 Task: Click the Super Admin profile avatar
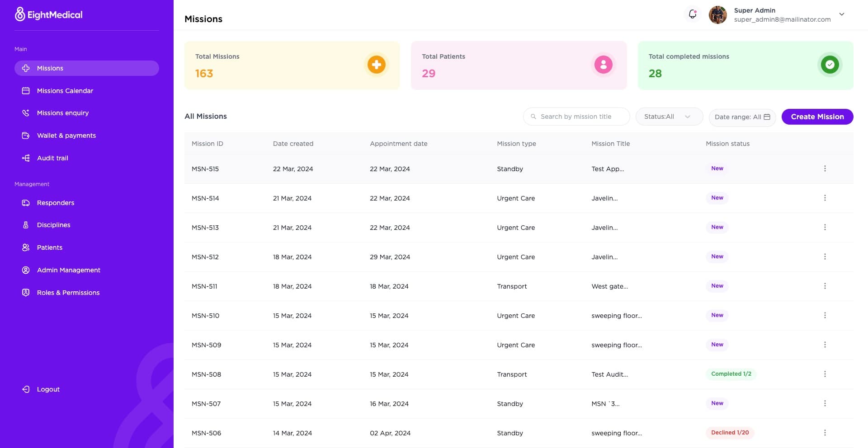point(717,14)
